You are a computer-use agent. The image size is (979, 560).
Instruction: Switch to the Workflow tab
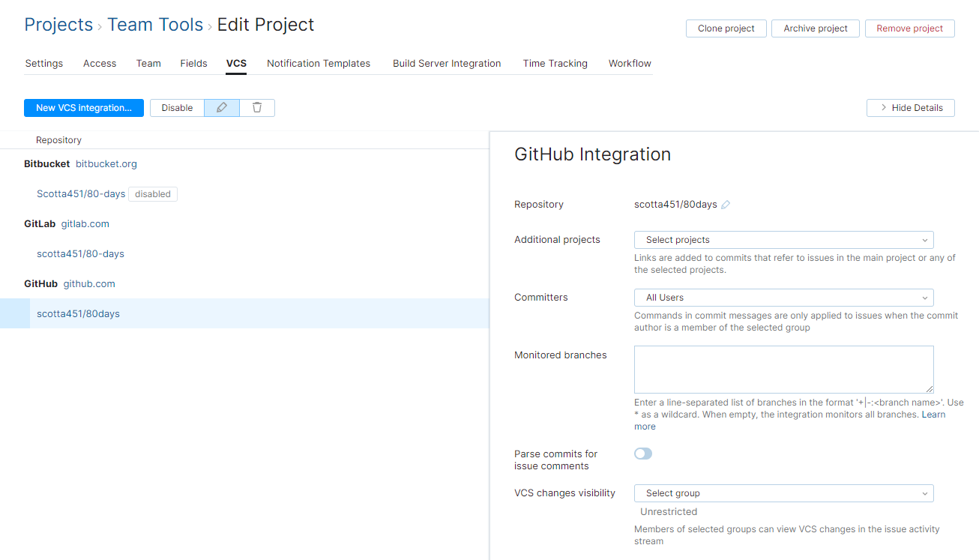629,63
